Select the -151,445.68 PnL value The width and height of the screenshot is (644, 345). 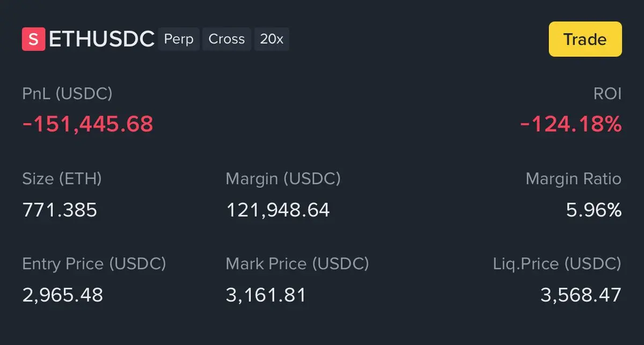[87, 124]
